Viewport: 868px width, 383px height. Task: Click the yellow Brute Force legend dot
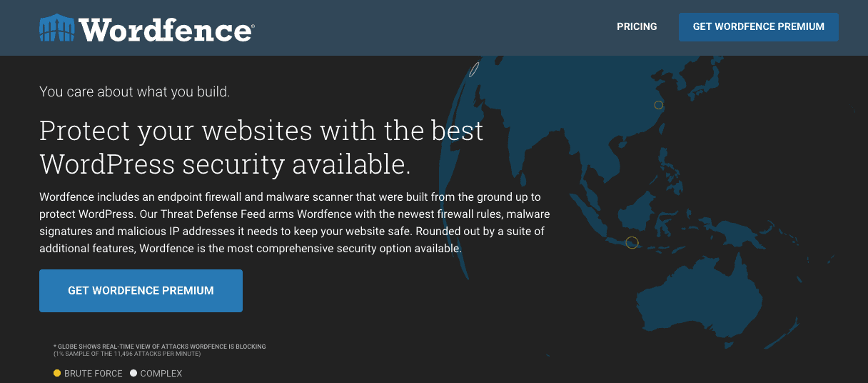[57, 373]
